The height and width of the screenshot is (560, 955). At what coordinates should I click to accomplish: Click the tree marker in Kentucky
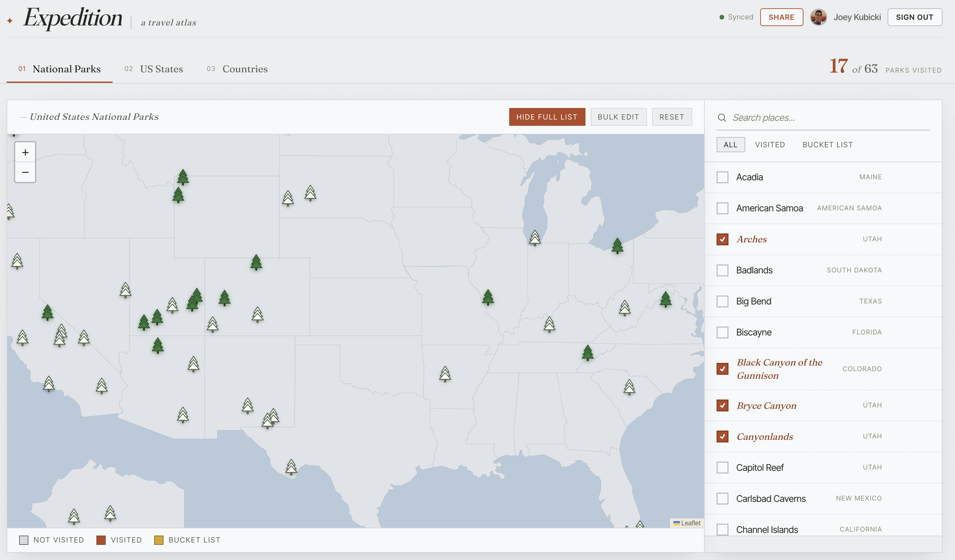coord(550,324)
